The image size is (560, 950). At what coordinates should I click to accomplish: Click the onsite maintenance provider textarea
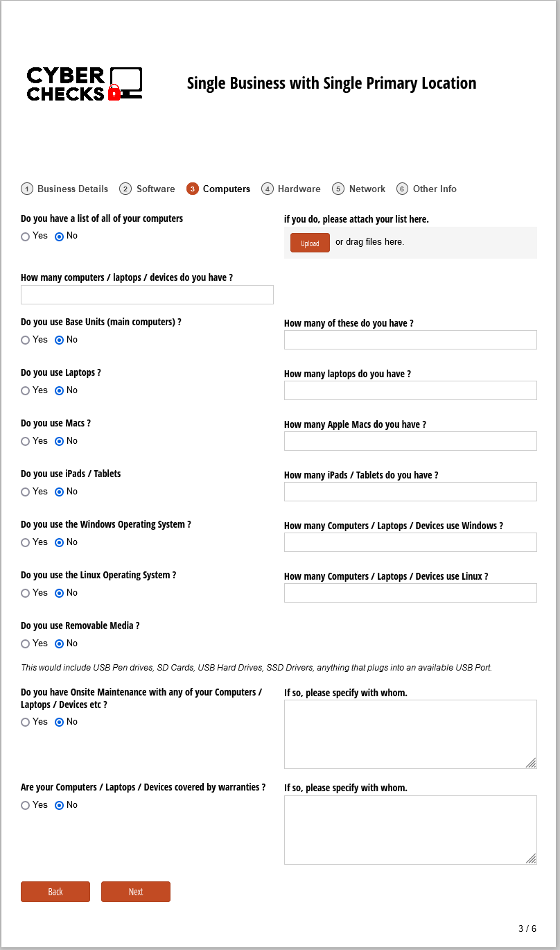point(410,734)
